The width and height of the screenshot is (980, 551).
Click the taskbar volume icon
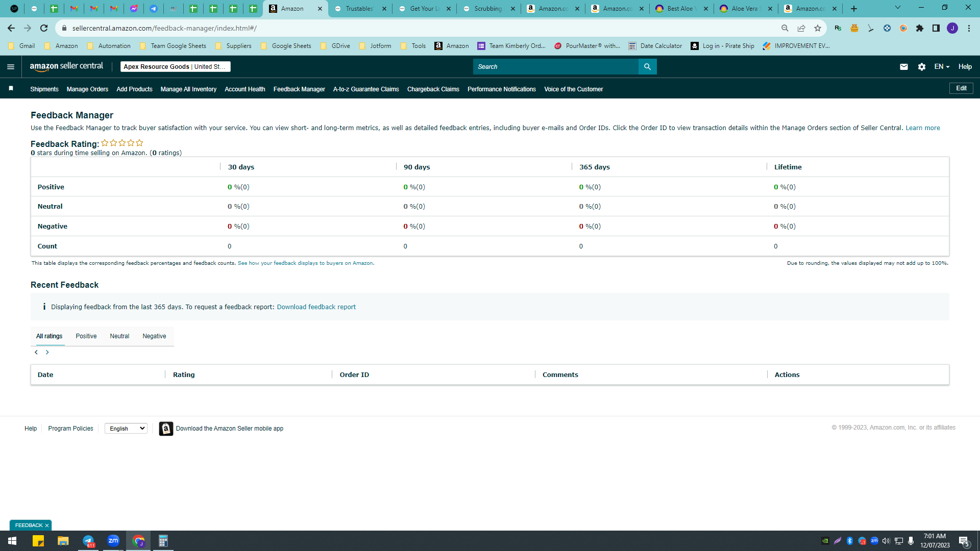886,541
